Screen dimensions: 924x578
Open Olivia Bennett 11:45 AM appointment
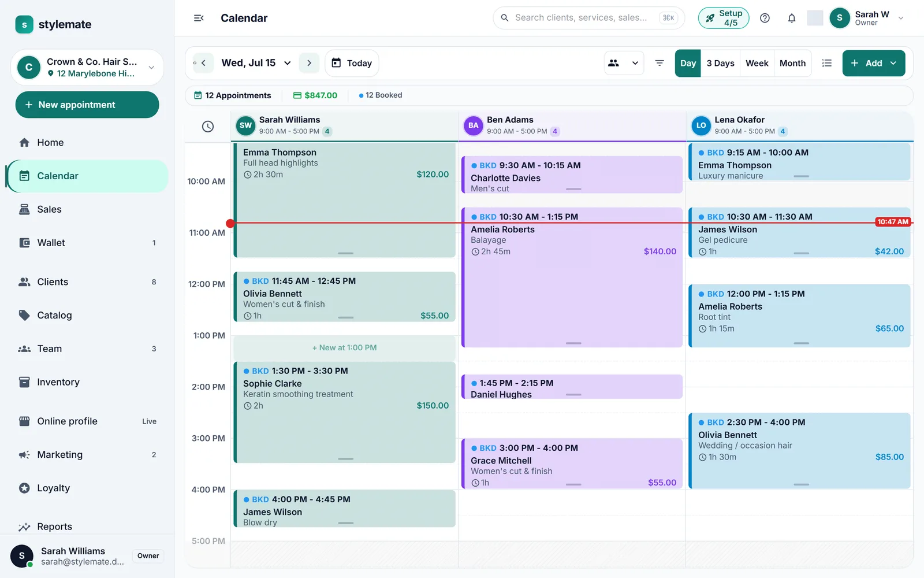(345, 297)
